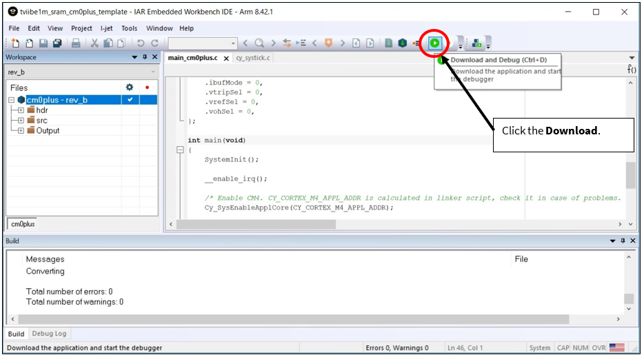Select the Build tab at bottom
Screen dimensions: 644x357
[x=16, y=334]
